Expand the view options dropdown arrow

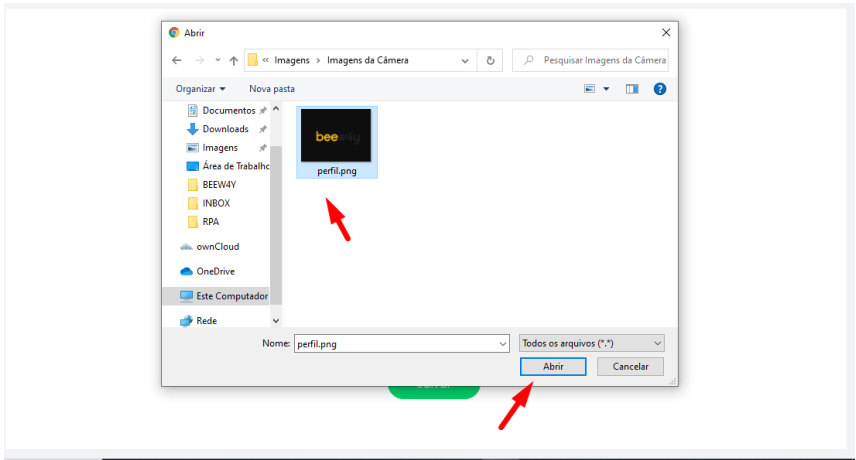tap(606, 88)
